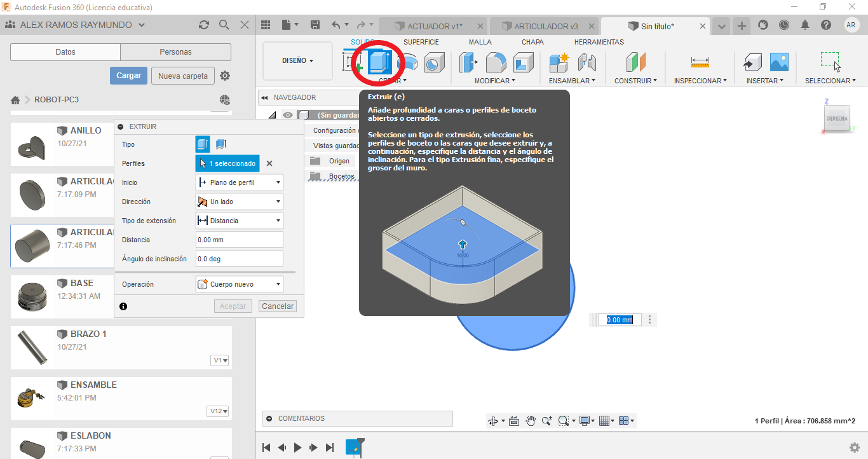Select the Revolve tool icon
The image size is (868, 459).
click(x=407, y=62)
